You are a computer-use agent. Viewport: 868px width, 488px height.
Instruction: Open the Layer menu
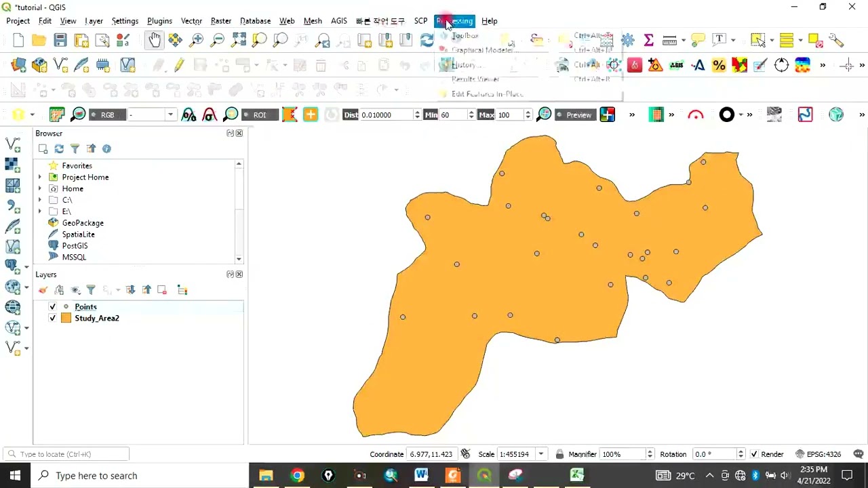pyautogui.click(x=94, y=21)
